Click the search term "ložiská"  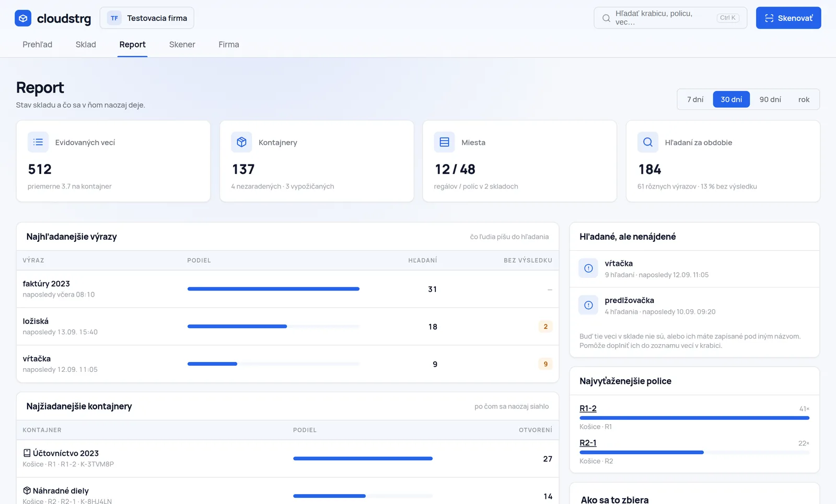click(36, 321)
